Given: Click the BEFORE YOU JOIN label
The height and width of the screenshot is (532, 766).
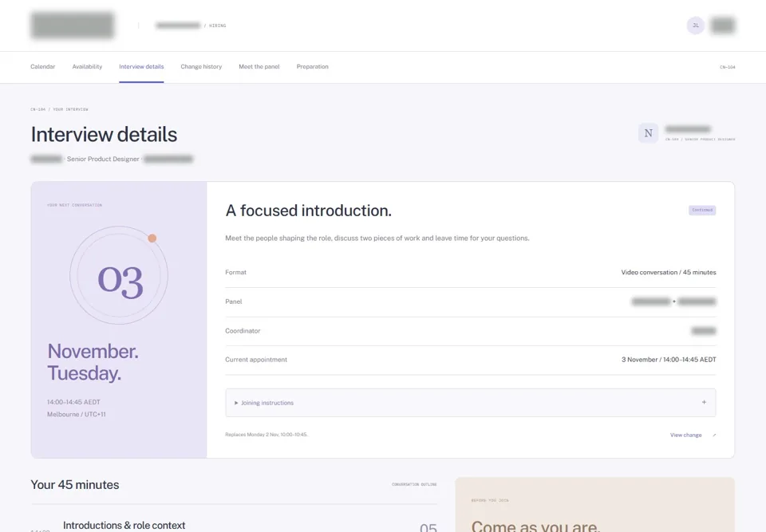Looking at the screenshot, I should click(x=490, y=500).
